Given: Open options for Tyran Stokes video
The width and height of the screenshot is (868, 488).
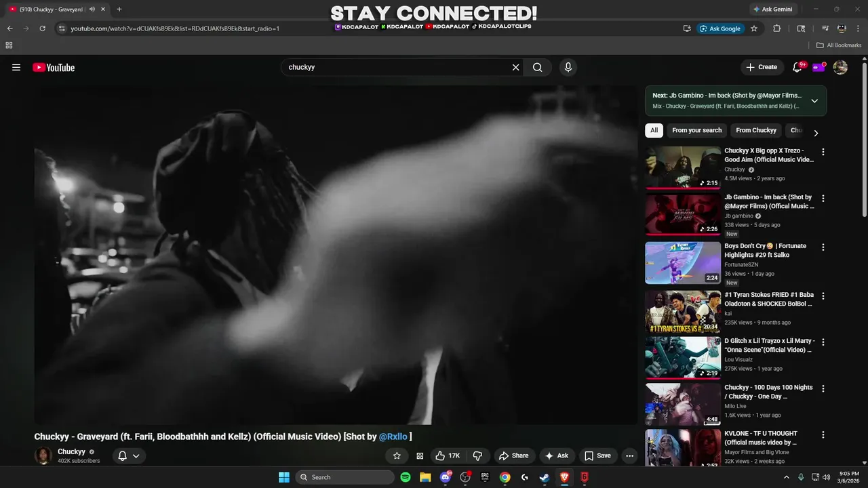Looking at the screenshot, I should point(823,296).
